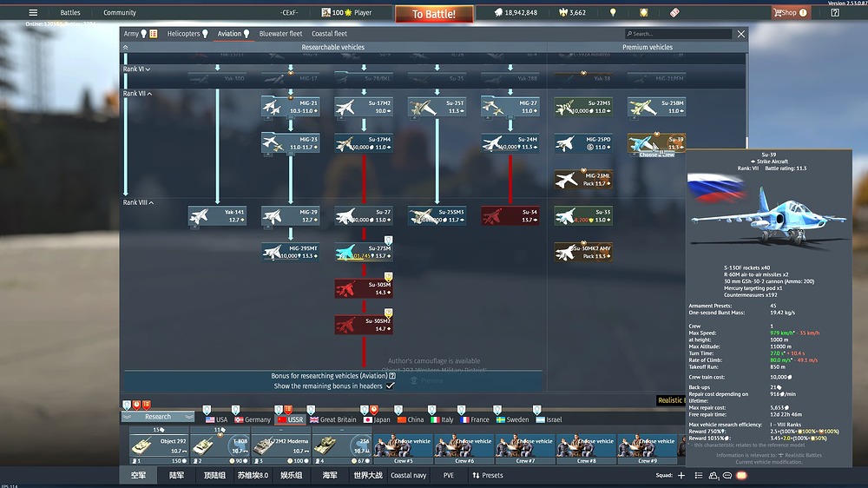Open the Bluewater fleet tab

pyautogui.click(x=280, y=34)
